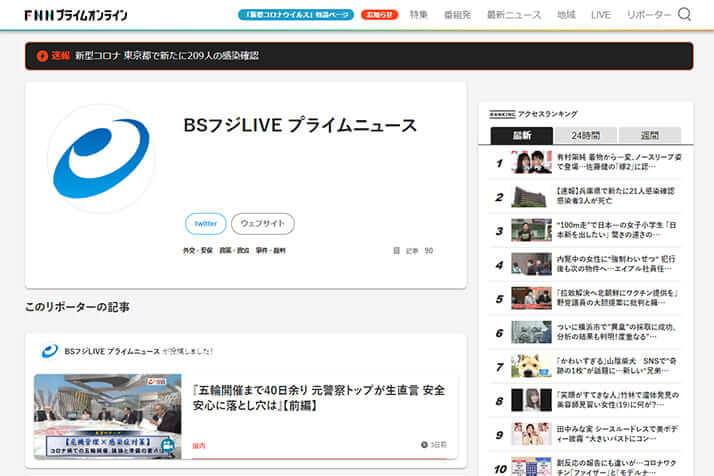Open the 五輪 article studio thumbnail

click(107, 417)
